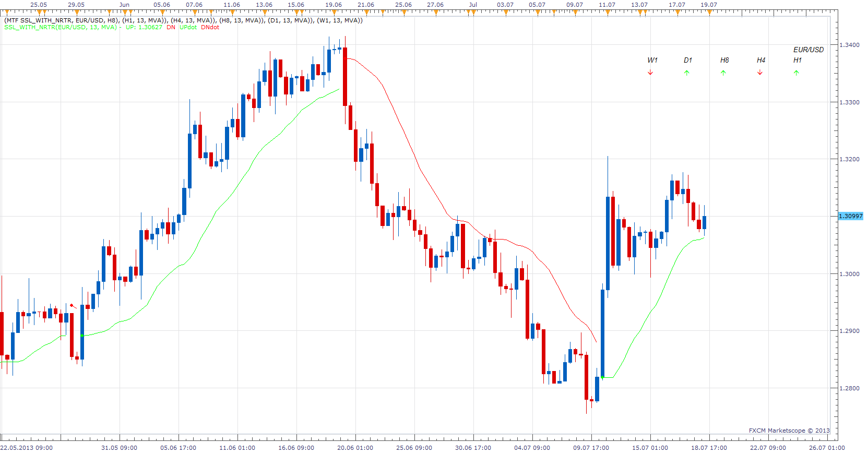Click the EUR/USD instrument label
The width and height of the screenshot is (868, 454).
click(x=808, y=50)
